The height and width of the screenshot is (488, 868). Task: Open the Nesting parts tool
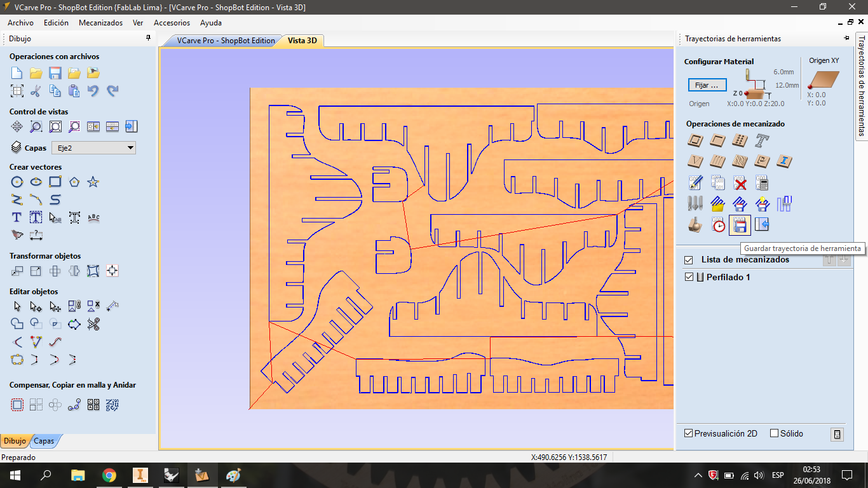pos(112,405)
